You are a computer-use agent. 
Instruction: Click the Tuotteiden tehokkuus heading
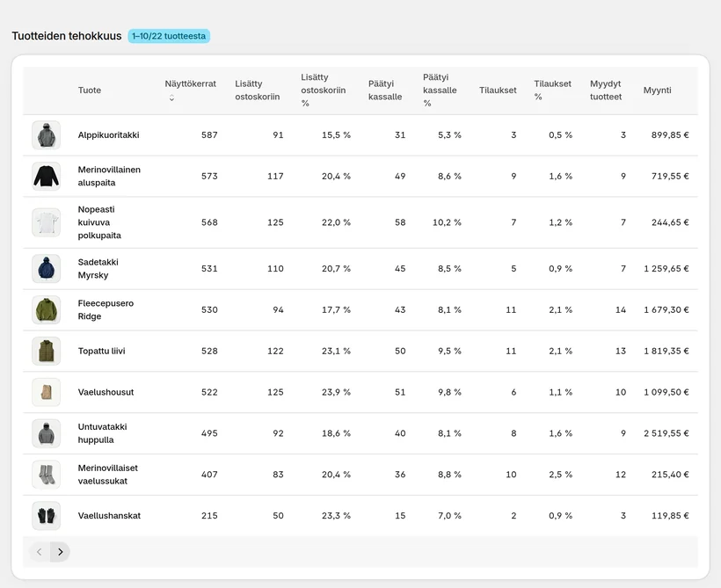67,36
